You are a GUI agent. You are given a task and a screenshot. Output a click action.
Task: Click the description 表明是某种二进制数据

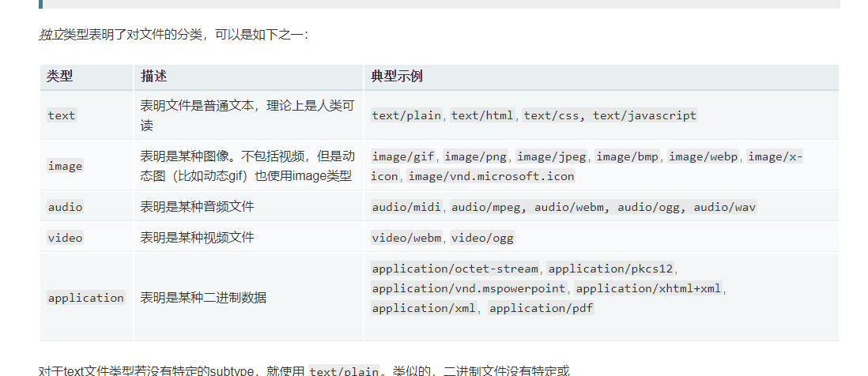(203, 298)
